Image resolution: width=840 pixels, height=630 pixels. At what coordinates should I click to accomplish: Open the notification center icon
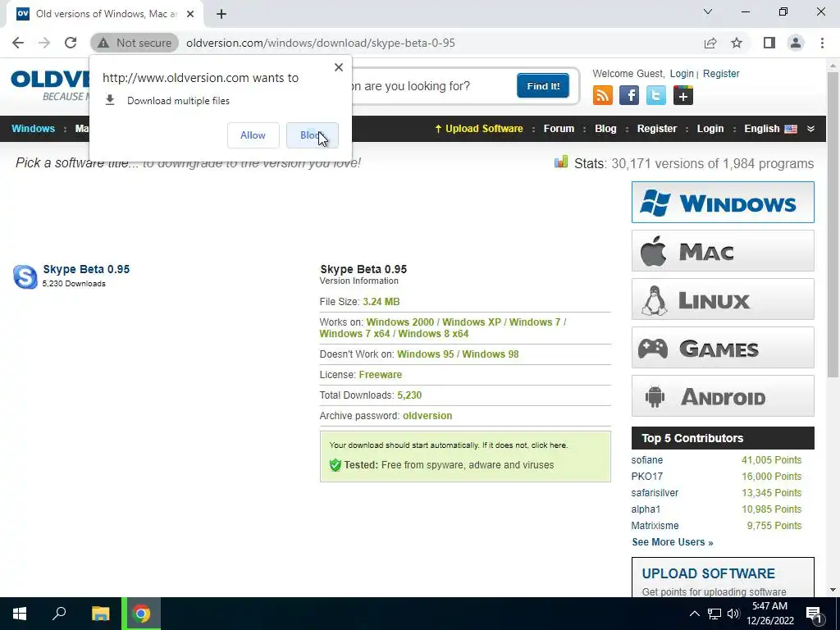(x=814, y=614)
